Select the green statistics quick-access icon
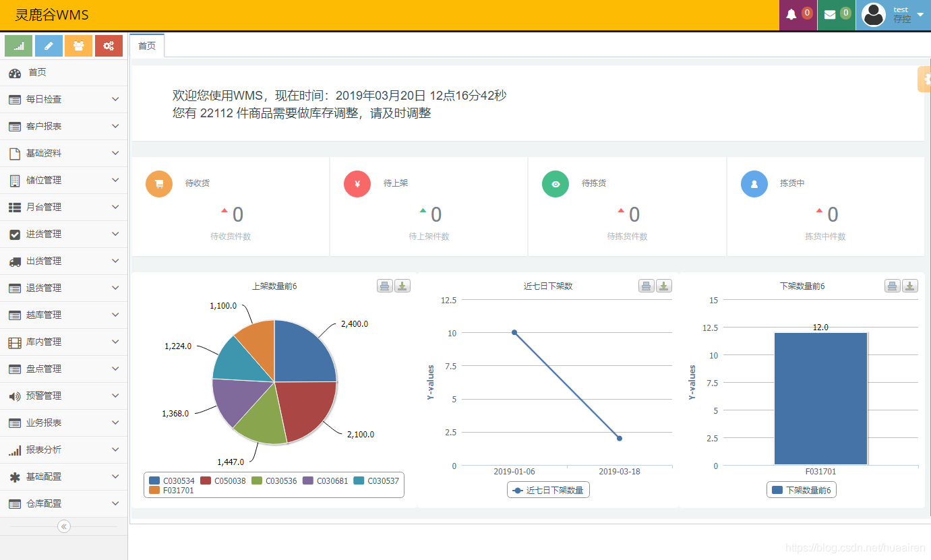The image size is (931, 560). pos(18,45)
